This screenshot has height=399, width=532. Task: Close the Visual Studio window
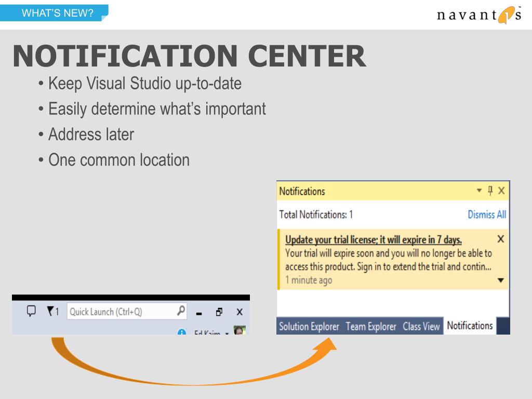pos(240,312)
